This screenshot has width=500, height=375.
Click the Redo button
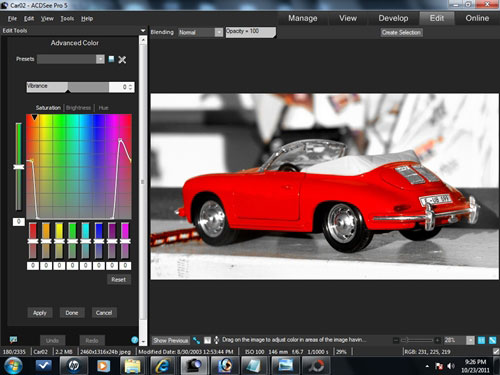click(92, 340)
